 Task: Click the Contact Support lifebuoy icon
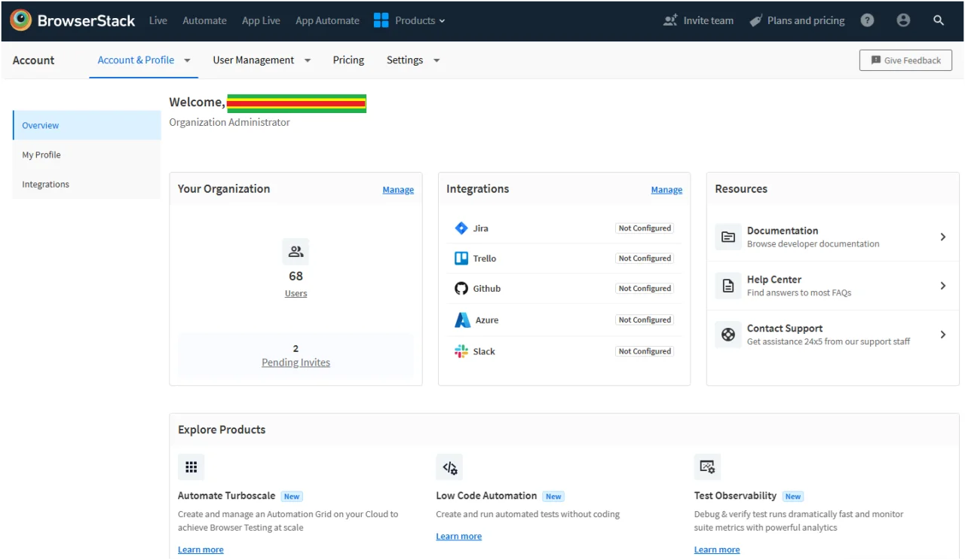(728, 335)
